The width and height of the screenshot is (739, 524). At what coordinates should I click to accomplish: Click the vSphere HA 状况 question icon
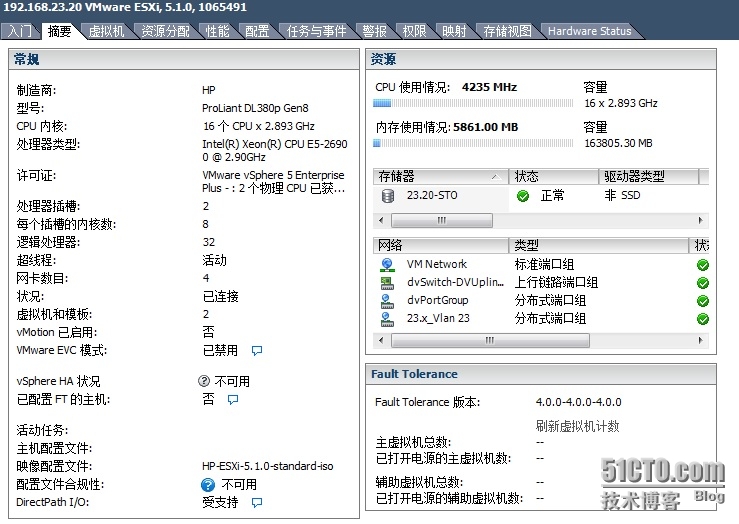(x=204, y=381)
